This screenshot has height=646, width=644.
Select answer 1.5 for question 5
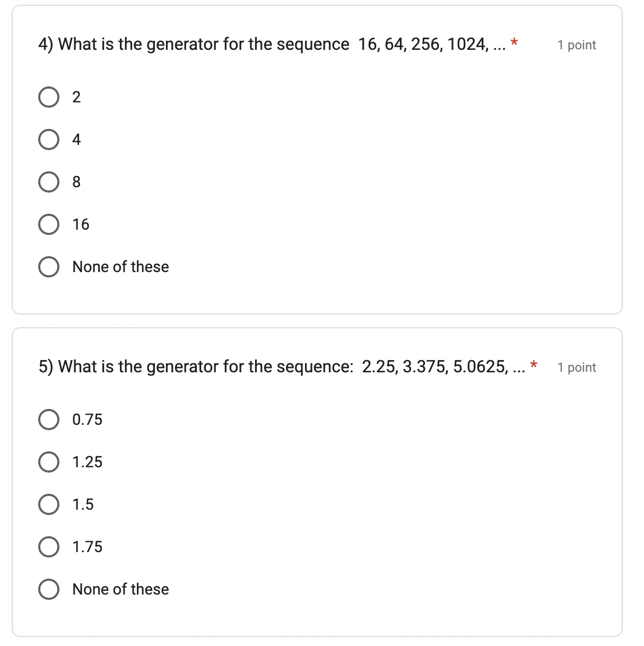(49, 504)
